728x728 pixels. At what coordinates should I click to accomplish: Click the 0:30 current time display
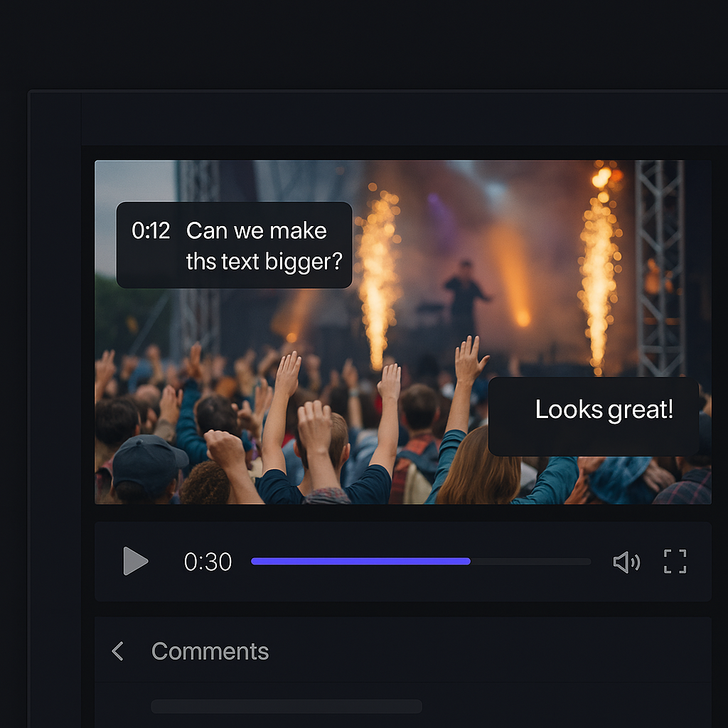[208, 562]
